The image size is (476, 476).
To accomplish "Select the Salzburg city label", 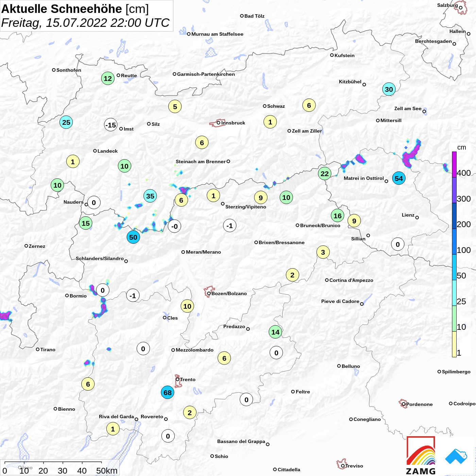I will (447, 5).
